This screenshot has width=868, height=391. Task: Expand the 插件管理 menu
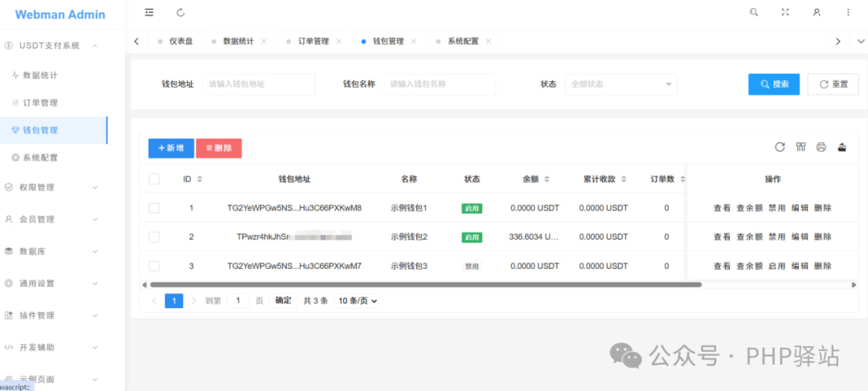(54, 316)
